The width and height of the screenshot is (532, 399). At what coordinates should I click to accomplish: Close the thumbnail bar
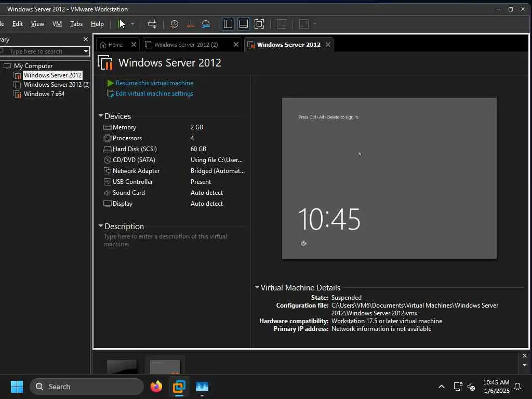(x=525, y=355)
